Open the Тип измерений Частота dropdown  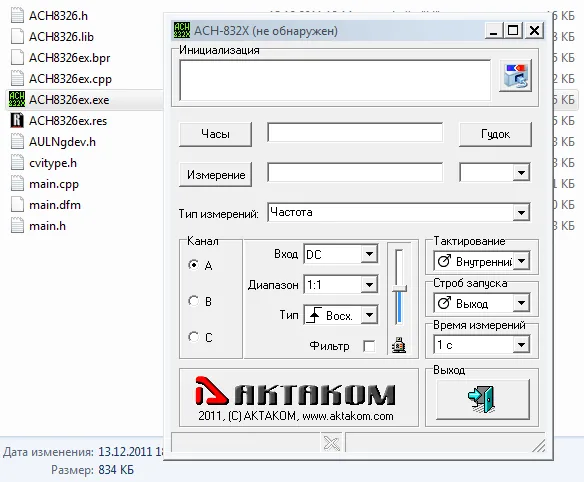(399, 212)
